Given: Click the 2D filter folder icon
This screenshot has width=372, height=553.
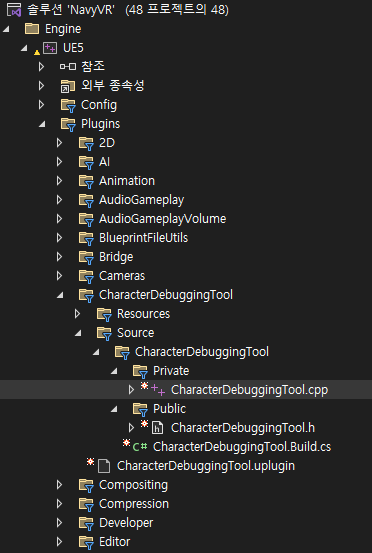Looking at the screenshot, I should (86, 143).
